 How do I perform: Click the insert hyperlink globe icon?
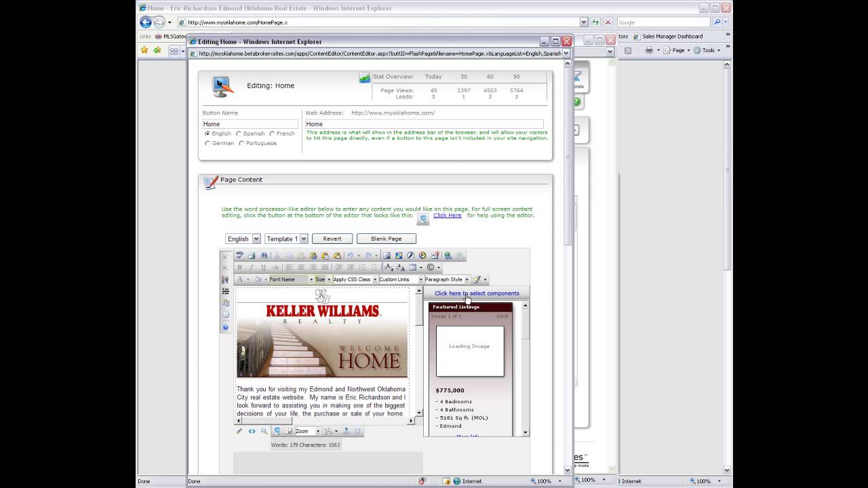tap(447, 256)
